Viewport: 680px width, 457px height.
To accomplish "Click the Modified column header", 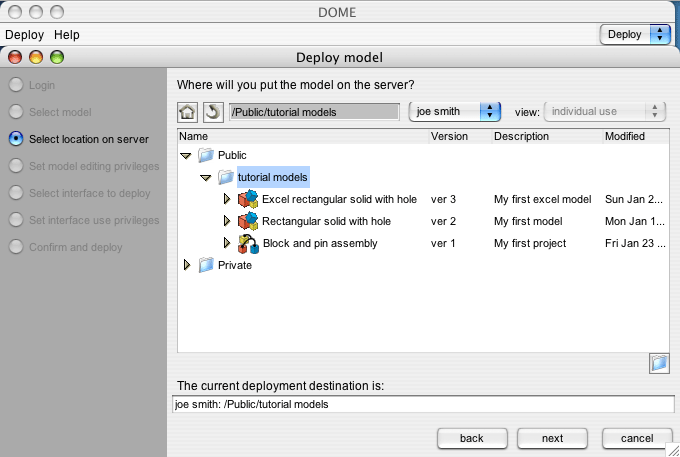I will click(636, 136).
